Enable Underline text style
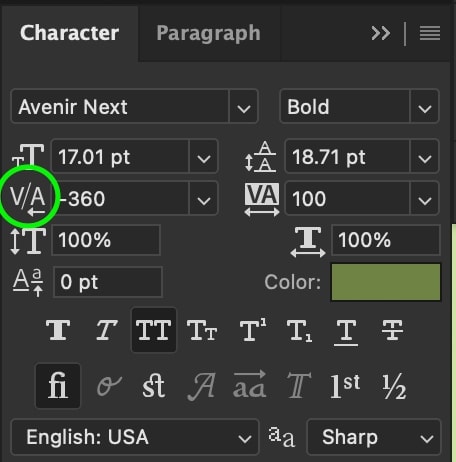Screen dimensions: 456x462 pyautogui.click(x=346, y=332)
